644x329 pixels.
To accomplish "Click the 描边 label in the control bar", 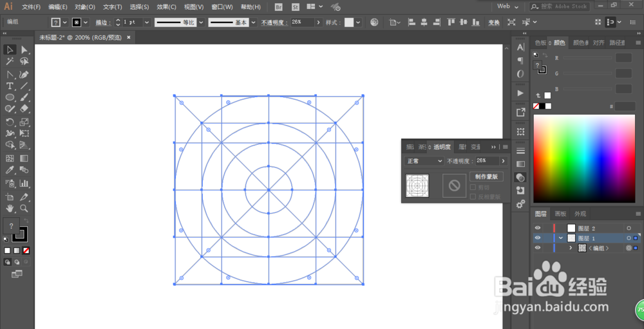I will click(x=103, y=23).
